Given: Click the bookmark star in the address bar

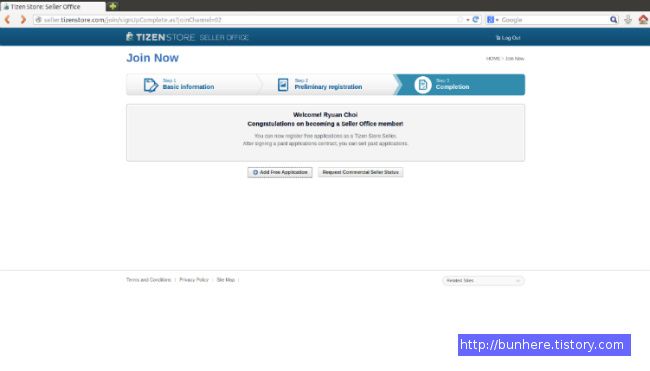Looking at the screenshot, I should [460, 19].
